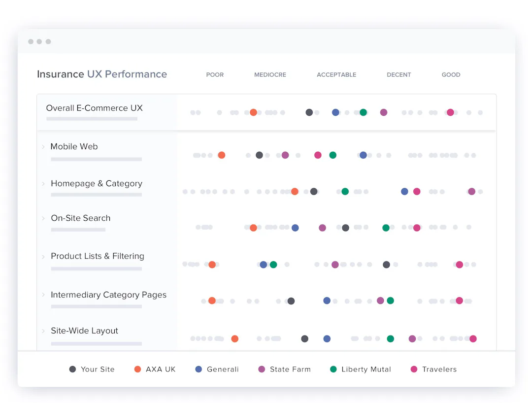The image size is (532, 403).
Task: Select the green Liberty Mutal legend dot
Action: tap(333, 369)
